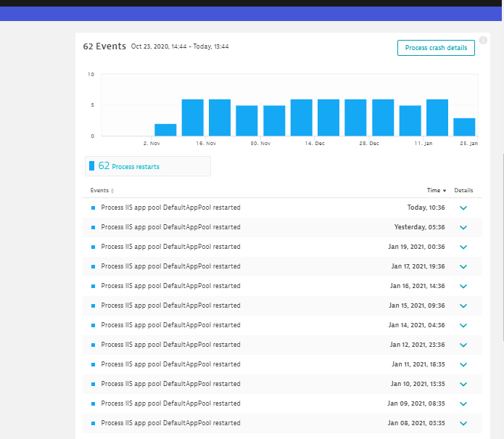Expand the Jan 10, 2021, 13:35 row
The width and height of the screenshot is (504, 439).
coord(463,384)
